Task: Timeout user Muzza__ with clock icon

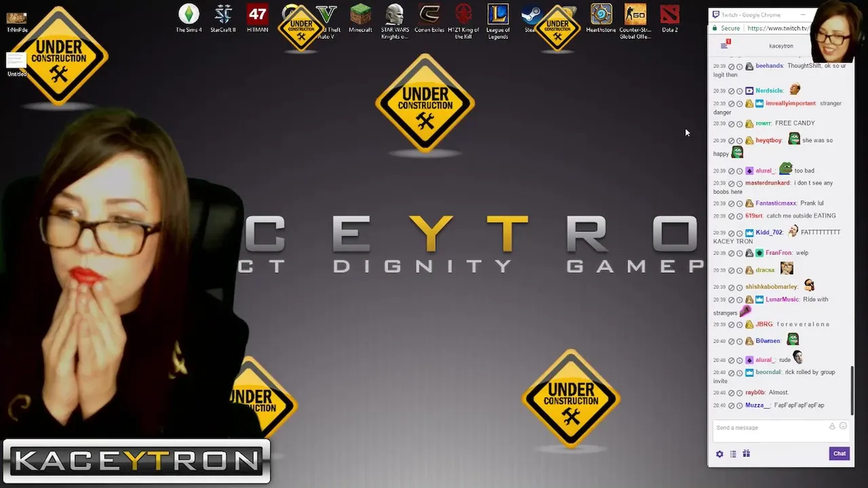Action: coord(740,406)
